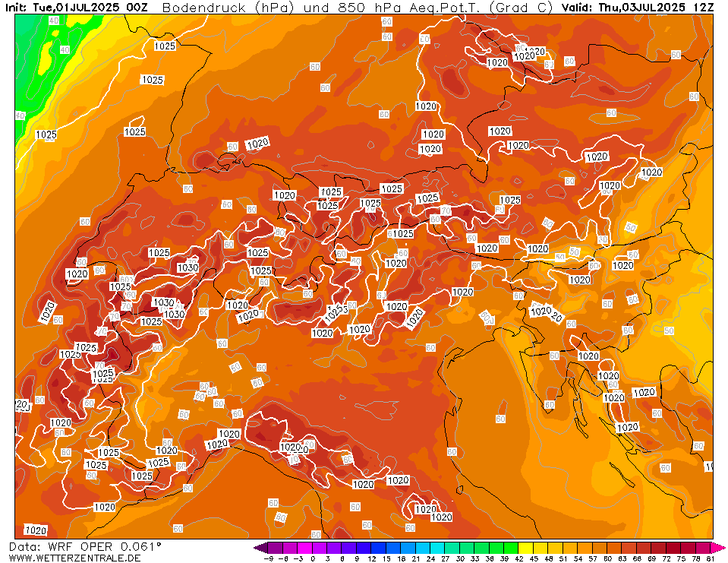Click the '63' legend scale label
Viewport: 728px width, 563px height.
(622, 558)
